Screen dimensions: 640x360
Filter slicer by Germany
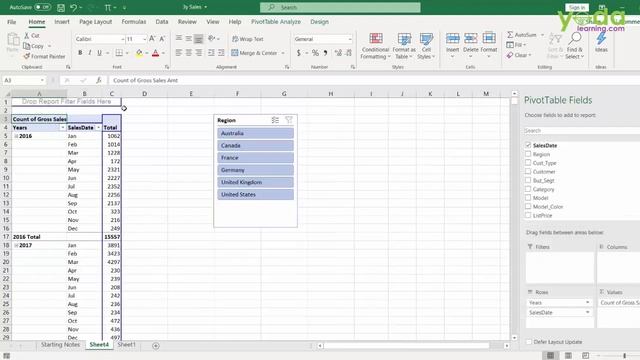256,170
